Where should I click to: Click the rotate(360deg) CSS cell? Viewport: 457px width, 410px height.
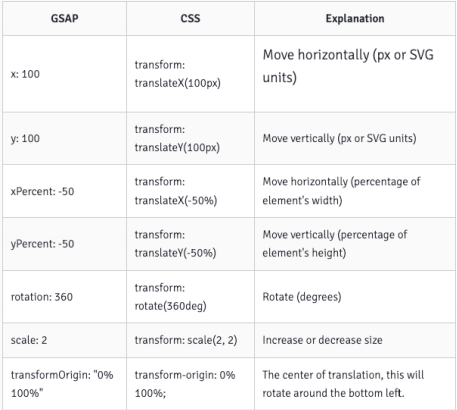pos(190,296)
